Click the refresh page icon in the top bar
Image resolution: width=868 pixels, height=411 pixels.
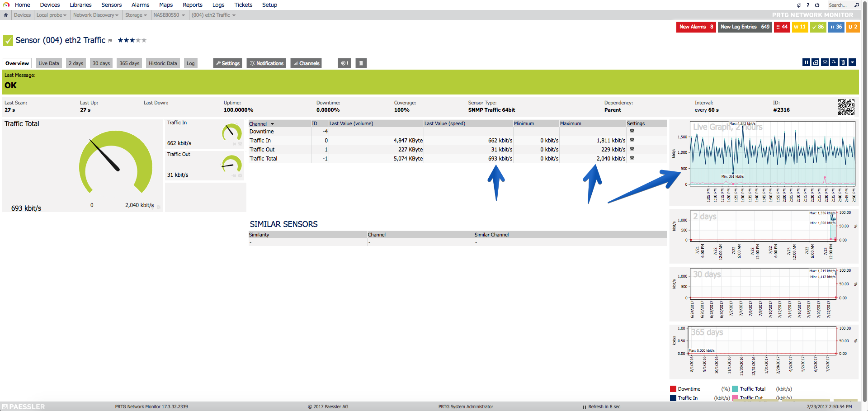(799, 5)
